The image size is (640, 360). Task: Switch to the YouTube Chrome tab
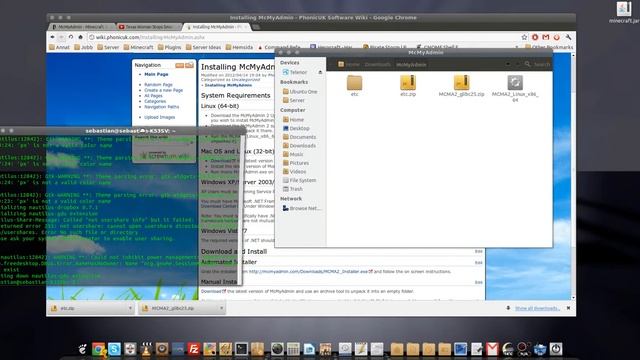(148, 27)
